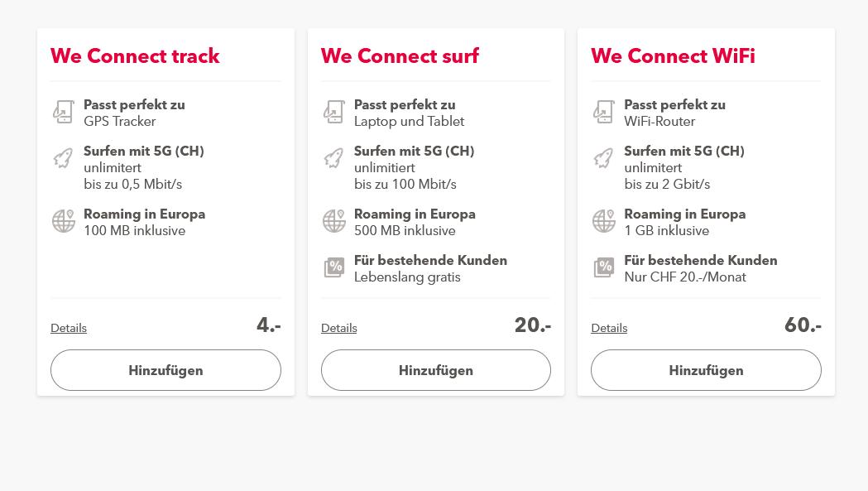Click the rocket icon in We Connect WiFi
868x491 pixels.
coord(604,158)
